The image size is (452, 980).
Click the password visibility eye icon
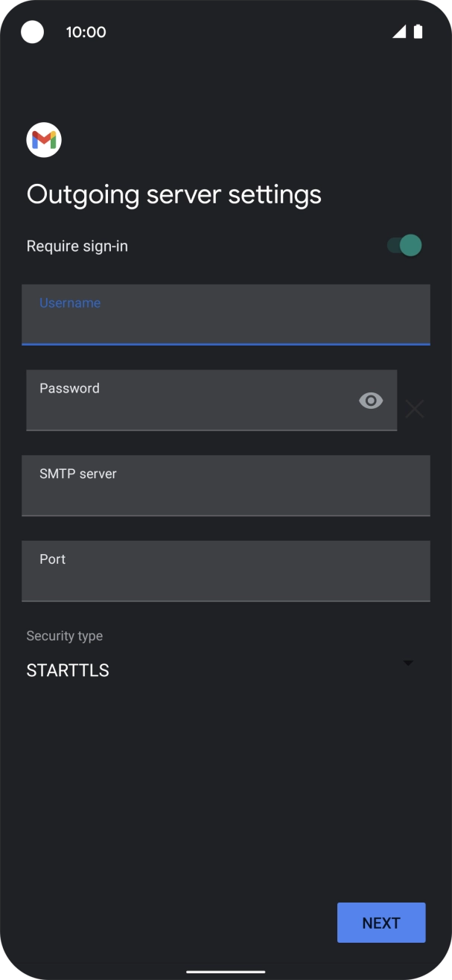coord(370,401)
